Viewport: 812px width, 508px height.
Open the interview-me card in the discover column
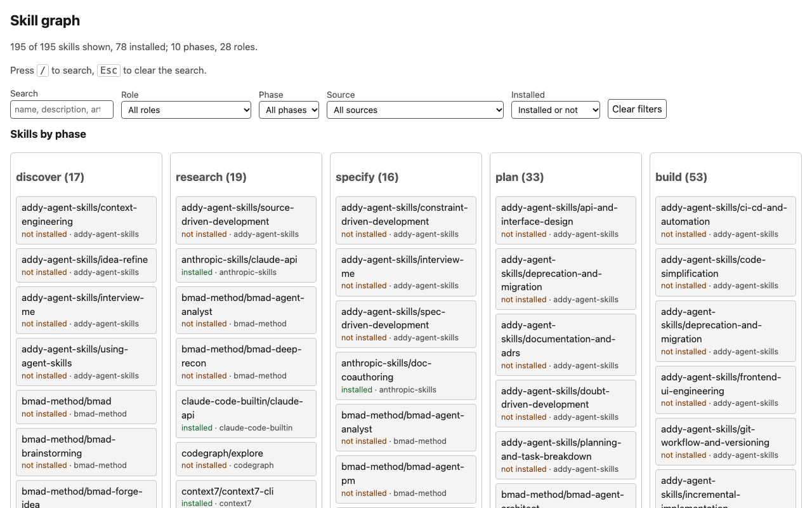pos(86,311)
